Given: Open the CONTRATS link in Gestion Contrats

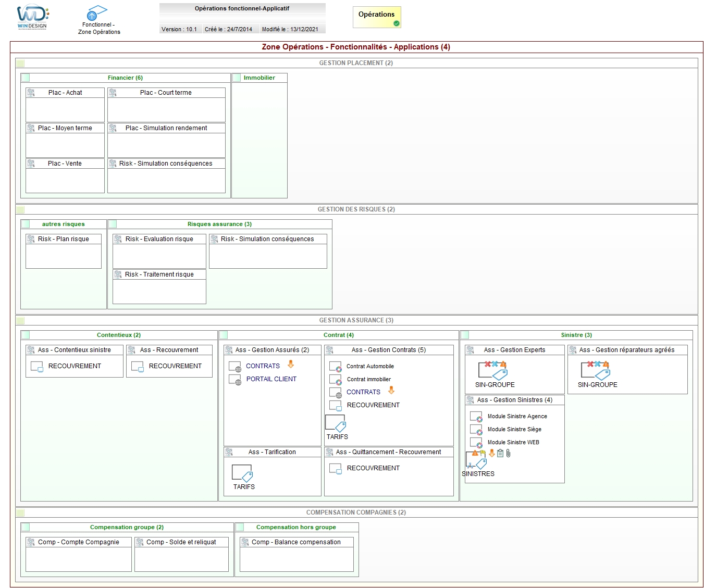Looking at the screenshot, I should tap(363, 392).
